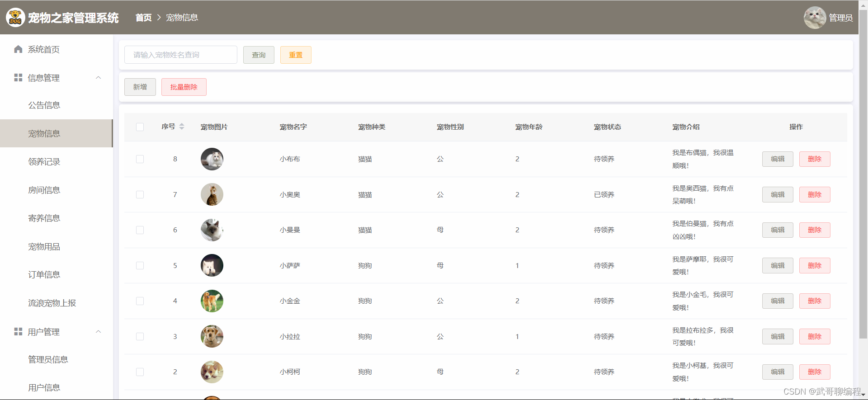Click the 宠物信息 breadcrumb text

182,18
